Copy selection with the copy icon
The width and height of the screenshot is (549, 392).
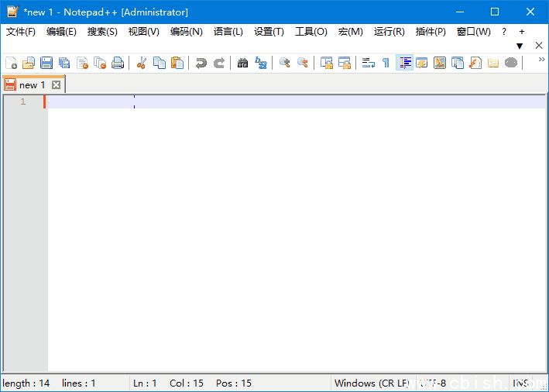click(160, 63)
